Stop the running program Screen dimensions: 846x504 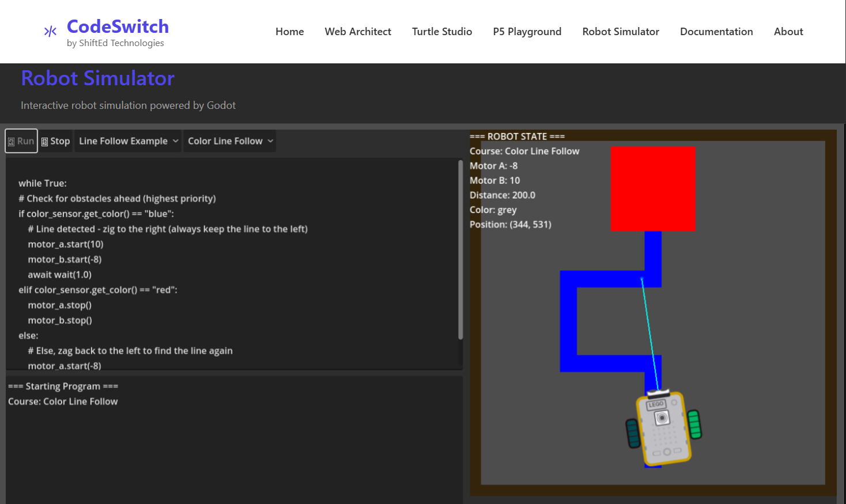pos(55,141)
